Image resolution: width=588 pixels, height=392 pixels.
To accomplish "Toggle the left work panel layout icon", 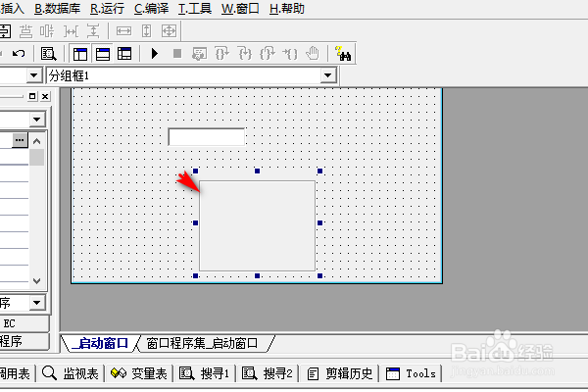I will coord(80,54).
